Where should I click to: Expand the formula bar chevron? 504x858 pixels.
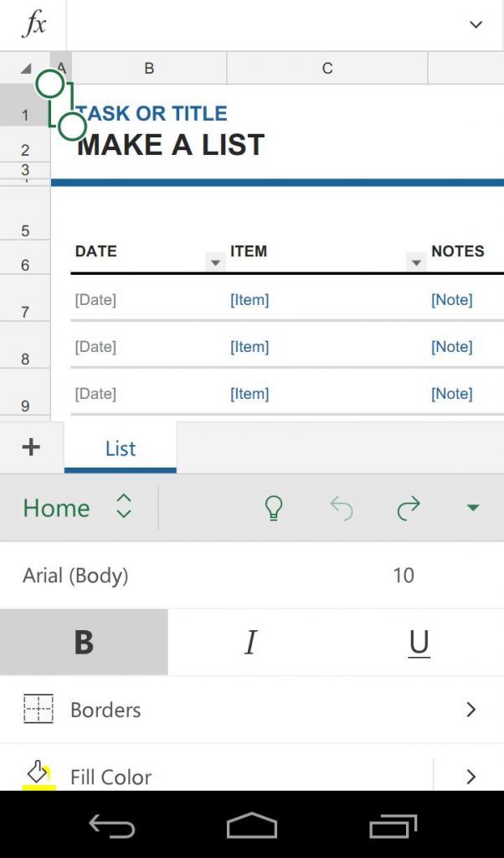(x=476, y=24)
